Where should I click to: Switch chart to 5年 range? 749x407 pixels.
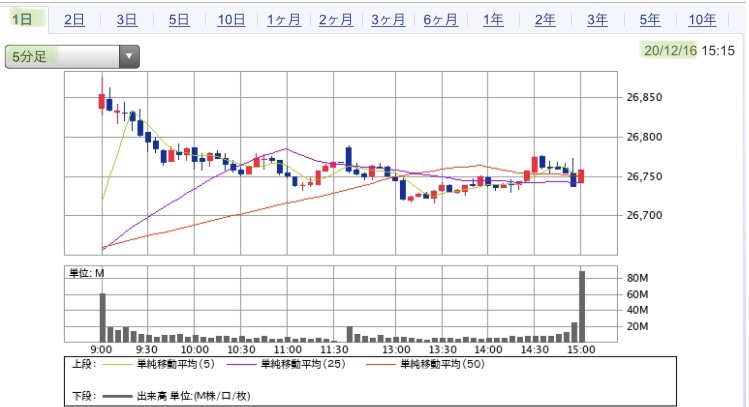coord(650,20)
